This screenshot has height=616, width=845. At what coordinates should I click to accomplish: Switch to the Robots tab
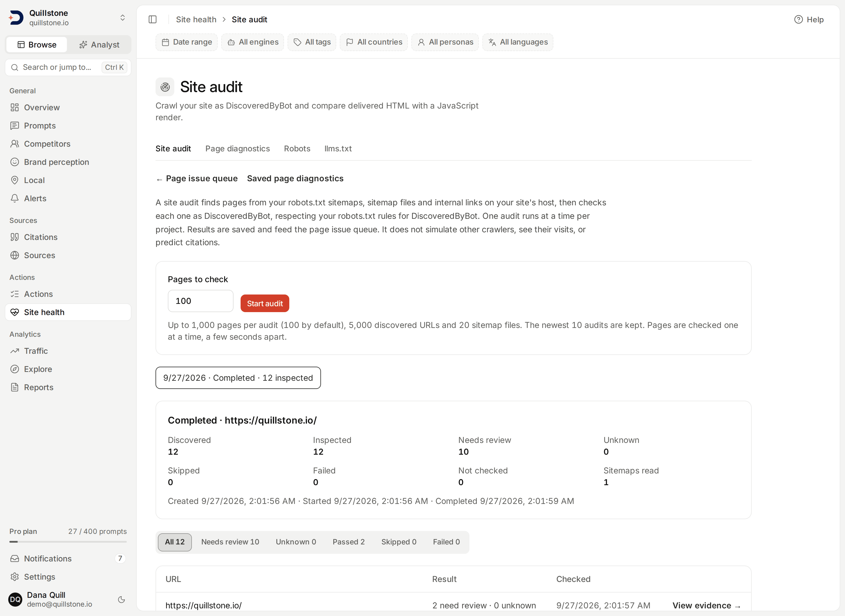tap(297, 149)
